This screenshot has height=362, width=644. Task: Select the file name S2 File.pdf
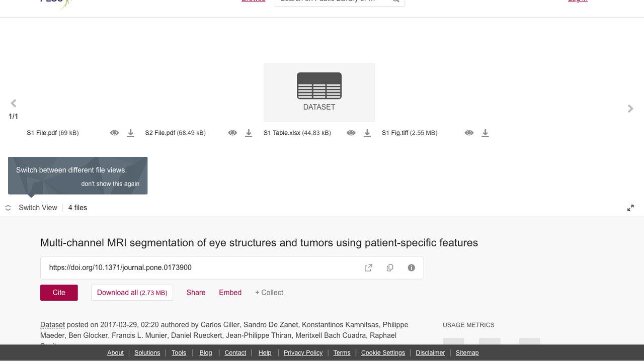(160, 133)
